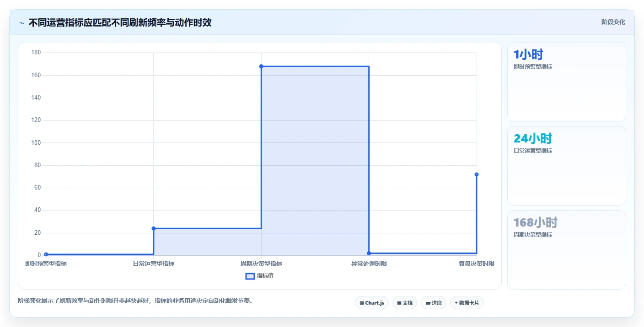Viewport: 644px width, 327px height.
Task: Click the card caption 周期决策型指标 under 168小时
Action: click(533, 235)
